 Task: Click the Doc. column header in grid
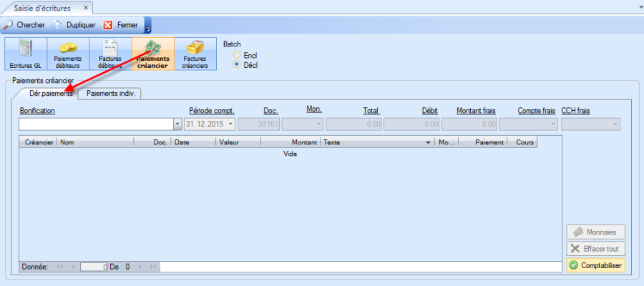pos(152,142)
